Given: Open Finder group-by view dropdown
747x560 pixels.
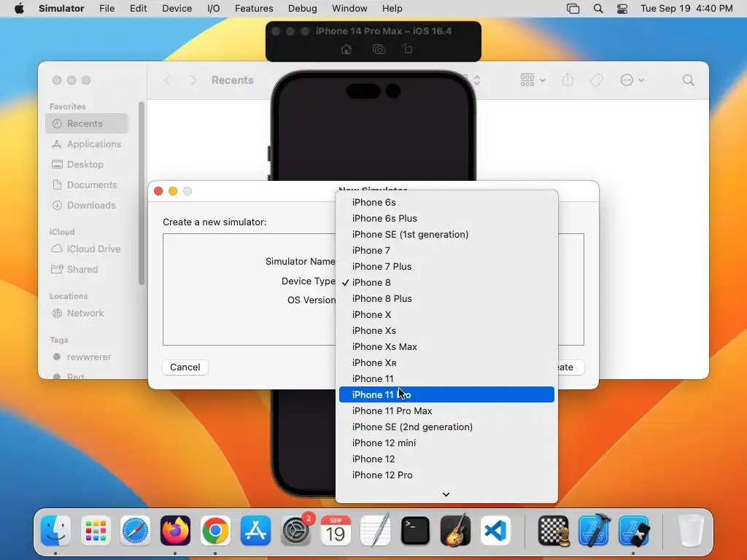Looking at the screenshot, I should tap(533, 80).
